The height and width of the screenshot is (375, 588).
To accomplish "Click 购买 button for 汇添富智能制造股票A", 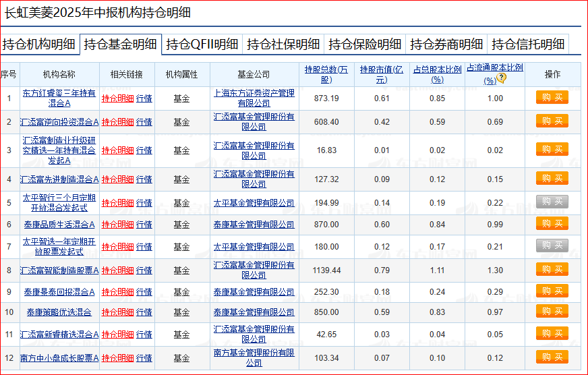I will click(552, 269).
